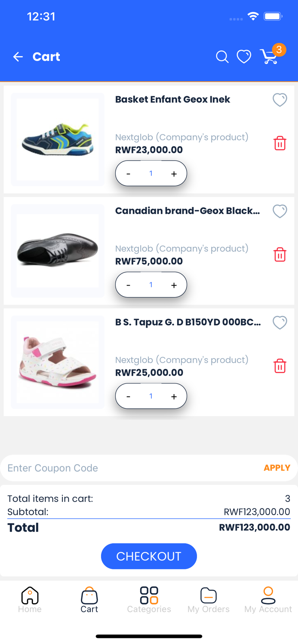Increase quantity of Basket Enfant Geox Inek
Viewport: 298px width, 644px height.
[x=174, y=173]
